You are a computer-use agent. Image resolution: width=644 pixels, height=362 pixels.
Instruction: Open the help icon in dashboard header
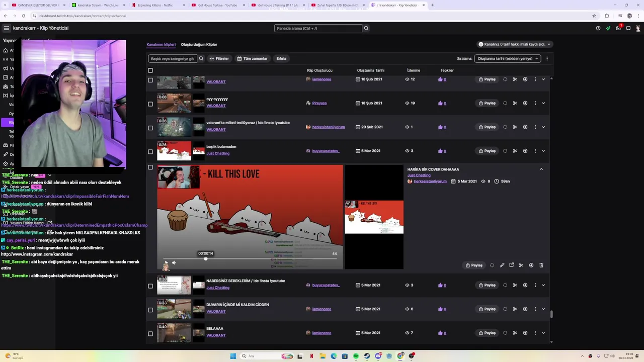point(598,28)
